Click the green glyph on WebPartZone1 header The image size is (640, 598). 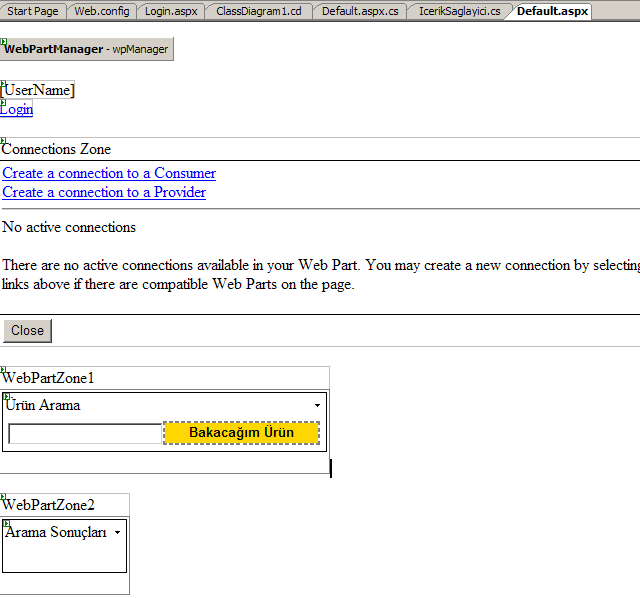(x=3, y=369)
